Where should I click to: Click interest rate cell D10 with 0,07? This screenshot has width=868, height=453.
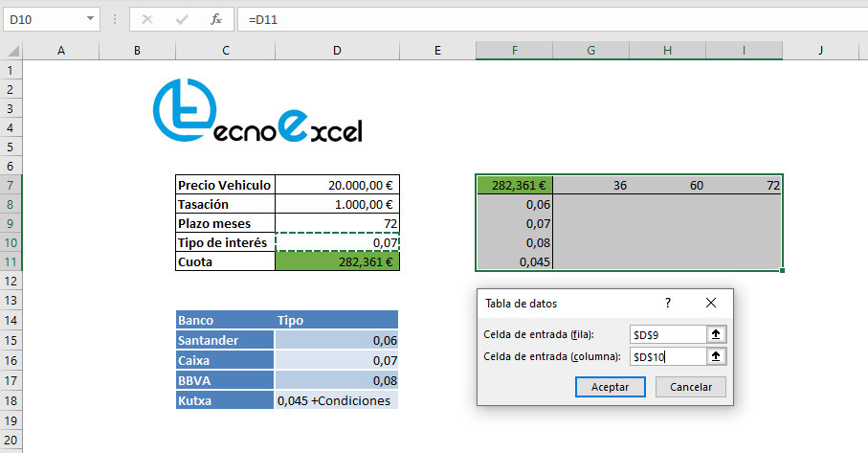[x=337, y=242]
